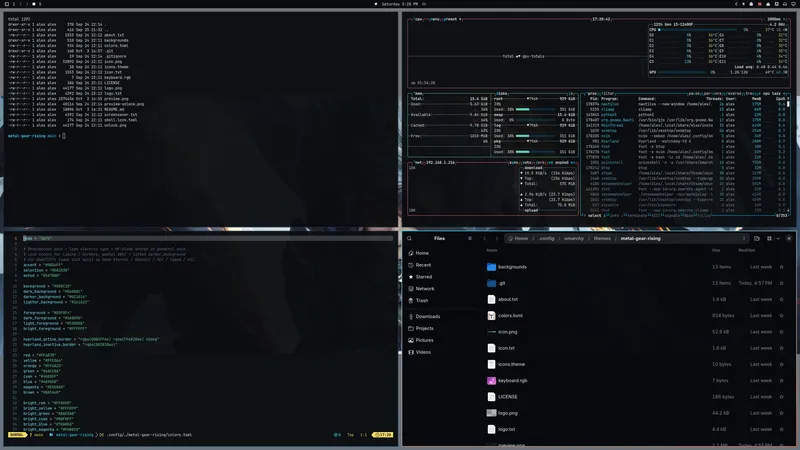Star the icon.png file
This screenshot has width=800, height=450.
tap(781, 332)
